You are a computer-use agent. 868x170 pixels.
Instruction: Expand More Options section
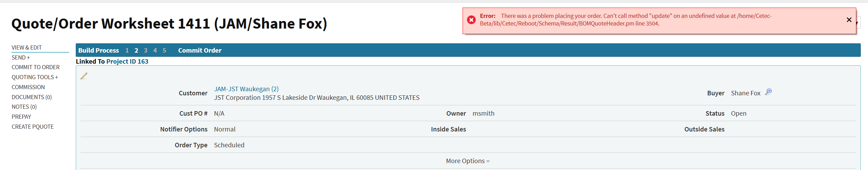tap(467, 161)
